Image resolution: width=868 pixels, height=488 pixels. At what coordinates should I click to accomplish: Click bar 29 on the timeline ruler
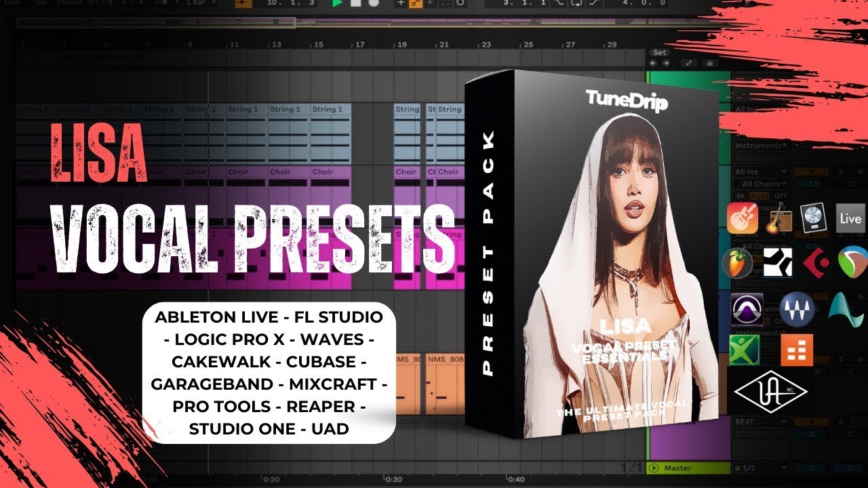pyautogui.click(x=612, y=45)
